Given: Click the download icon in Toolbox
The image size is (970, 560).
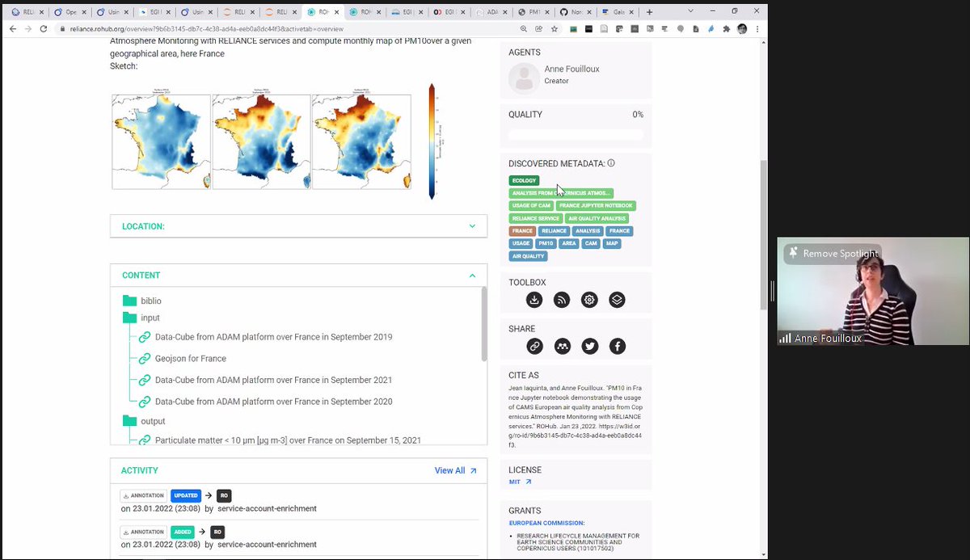Looking at the screenshot, I should 534,300.
